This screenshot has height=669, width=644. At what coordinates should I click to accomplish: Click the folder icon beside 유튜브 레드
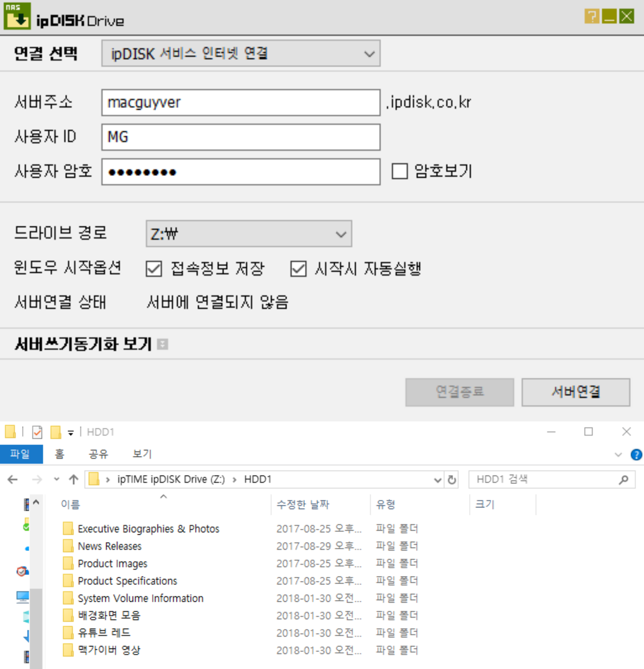coord(68,633)
